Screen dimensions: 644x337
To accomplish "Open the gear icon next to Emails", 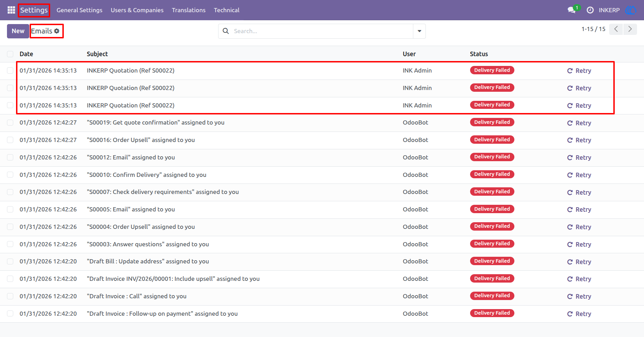I will coord(57,31).
